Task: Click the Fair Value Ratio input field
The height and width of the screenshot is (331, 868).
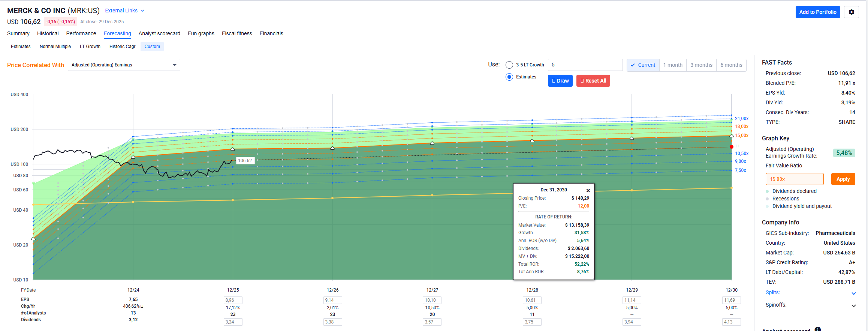Action: pos(794,179)
